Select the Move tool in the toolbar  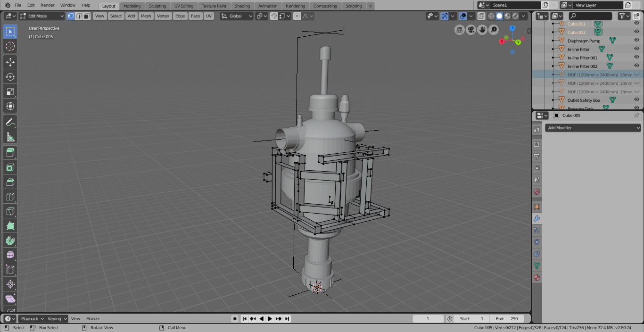point(10,62)
